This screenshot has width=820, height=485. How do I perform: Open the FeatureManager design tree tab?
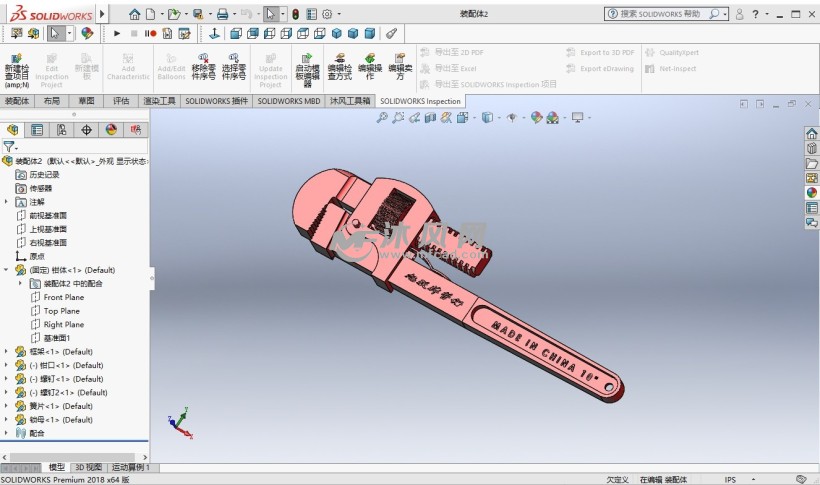[12, 129]
